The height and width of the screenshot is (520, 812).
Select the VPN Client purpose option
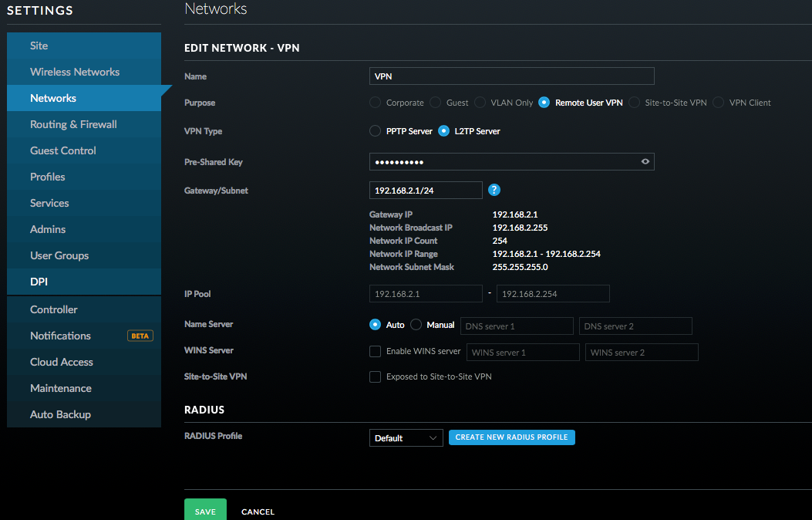point(719,103)
